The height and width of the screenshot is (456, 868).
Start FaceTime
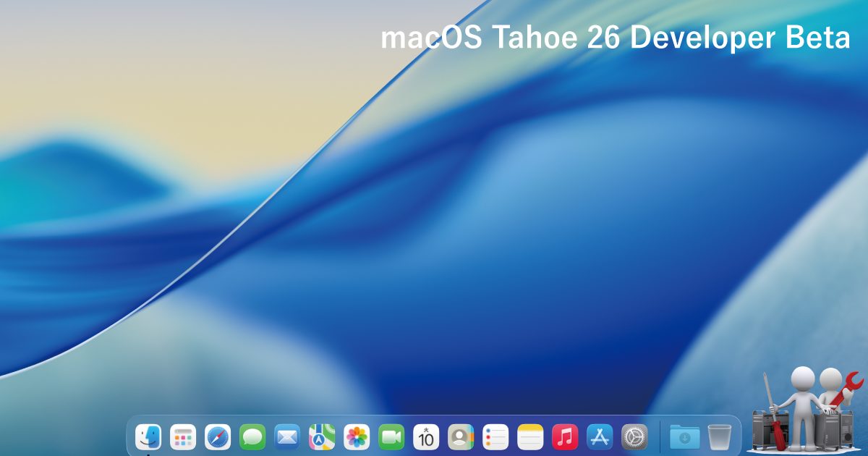click(x=391, y=436)
